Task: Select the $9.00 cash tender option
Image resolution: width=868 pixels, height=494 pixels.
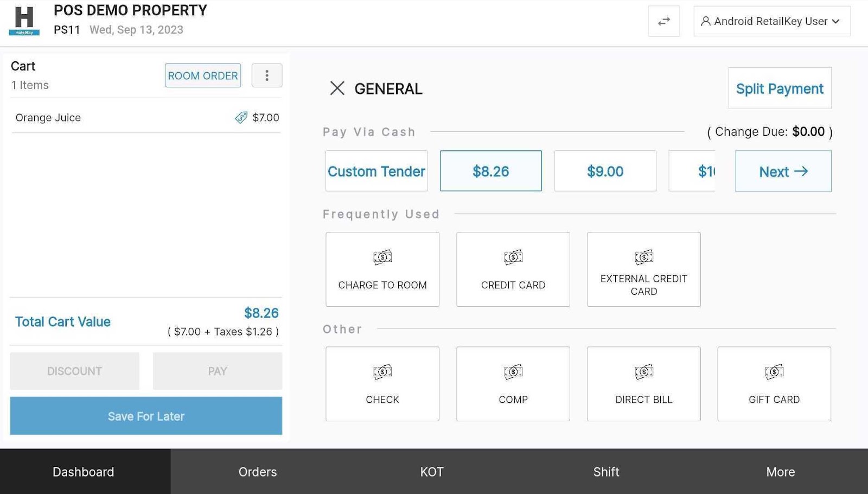Action: pyautogui.click(x=605, y=171)
